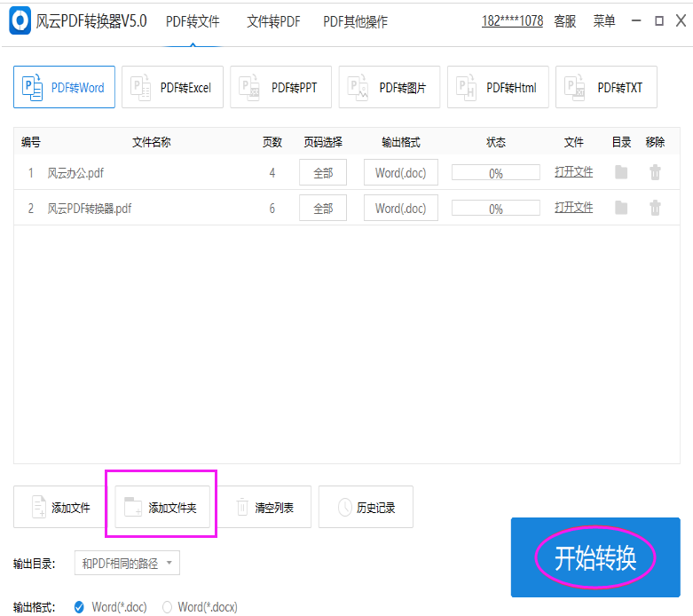Open account 182****1078 link

point(512,20)
